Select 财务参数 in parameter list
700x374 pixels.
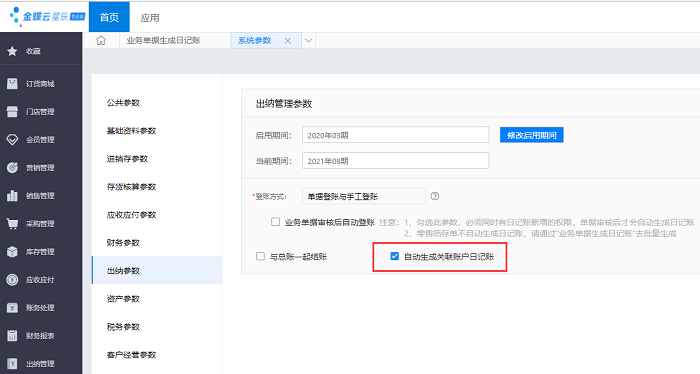[123, 243]
